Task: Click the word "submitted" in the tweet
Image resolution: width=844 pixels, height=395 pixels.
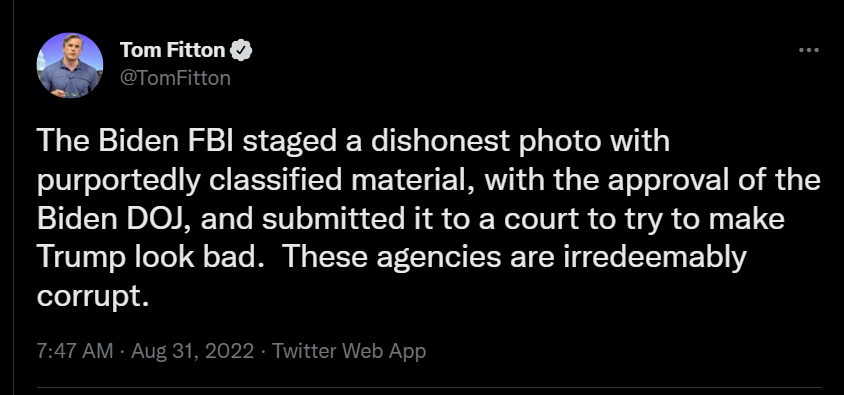Action: 333,219
